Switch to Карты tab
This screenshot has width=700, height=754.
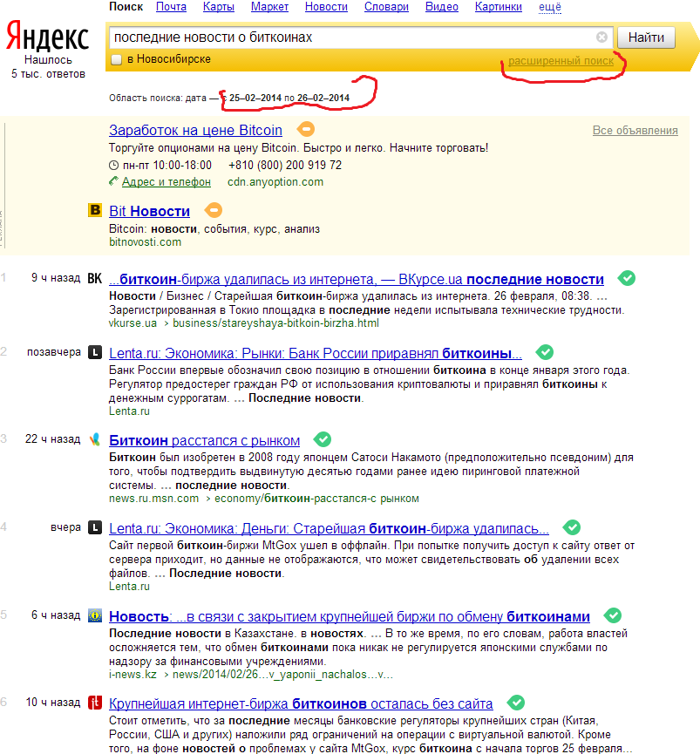click(218, 7)
